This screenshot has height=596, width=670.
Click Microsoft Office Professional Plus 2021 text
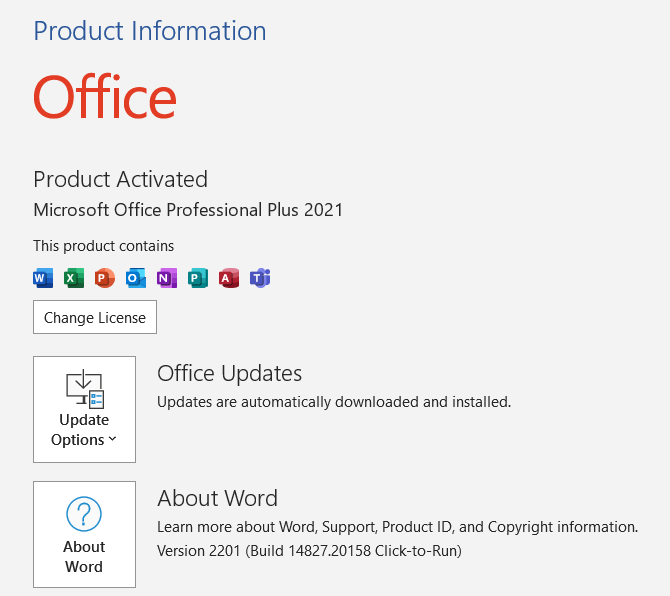click(x=188, y=210)
